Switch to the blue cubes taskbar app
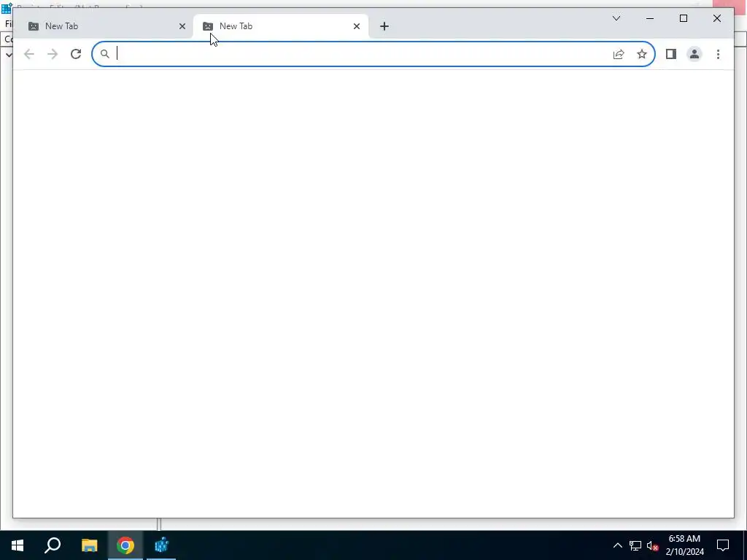Screen dimensions: 747x560 (x=161, y=545)
